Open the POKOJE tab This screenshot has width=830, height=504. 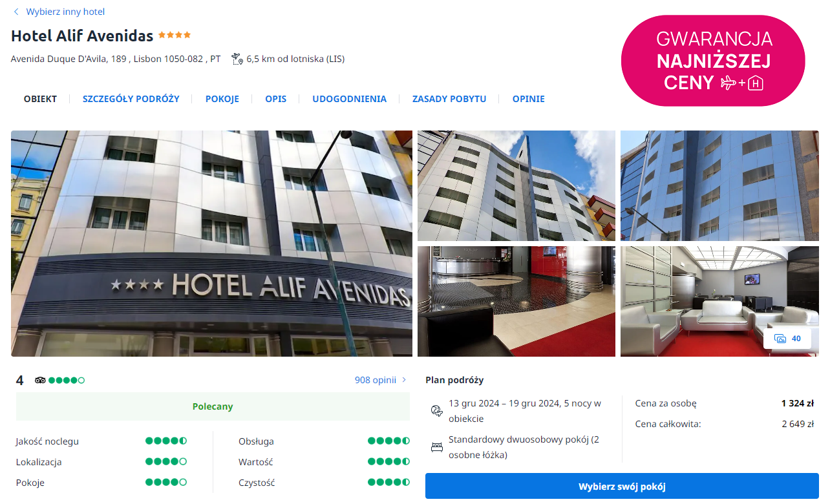(x=222, y=99)
